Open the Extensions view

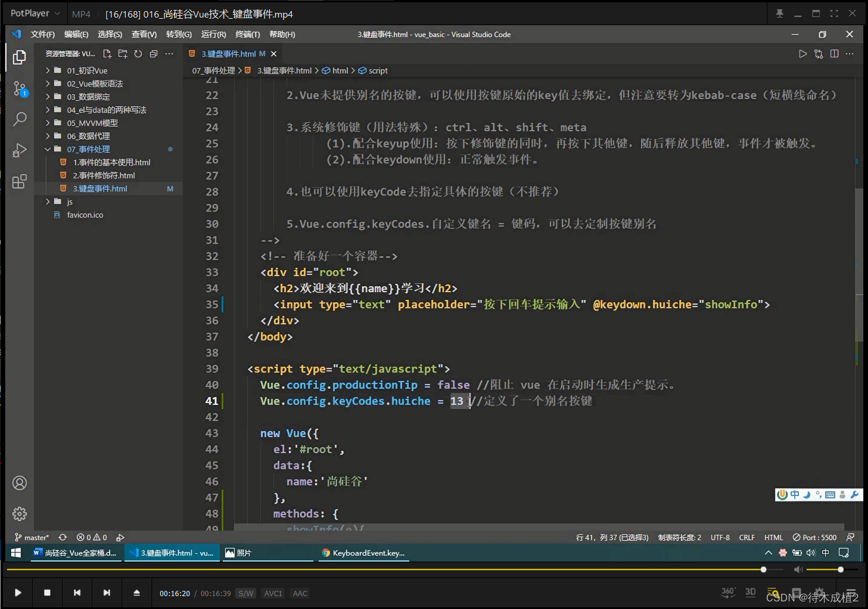[x=19, y=181]
